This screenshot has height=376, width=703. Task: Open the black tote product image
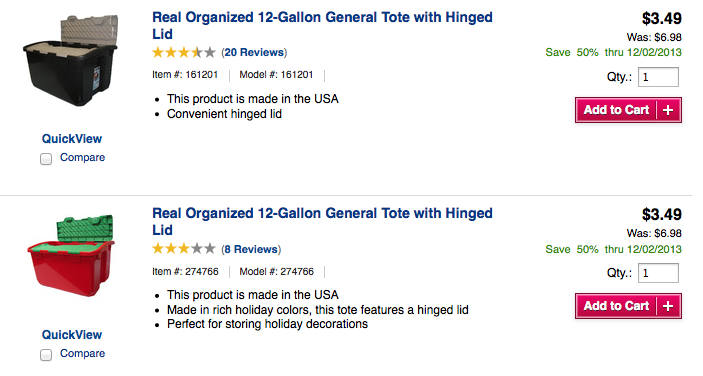pyautogui.click(x=71, y=61)
